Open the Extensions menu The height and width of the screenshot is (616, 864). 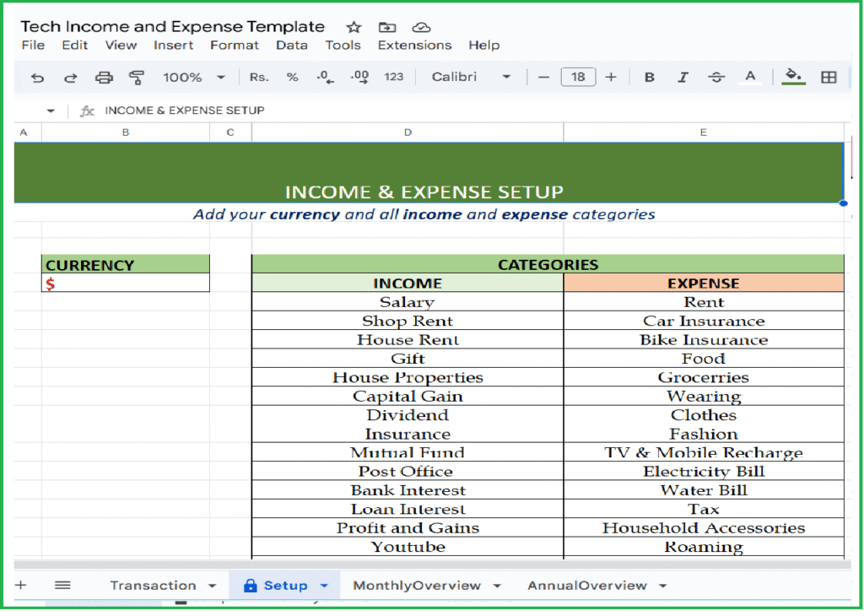pyautogui.click(x=414, y=46)
